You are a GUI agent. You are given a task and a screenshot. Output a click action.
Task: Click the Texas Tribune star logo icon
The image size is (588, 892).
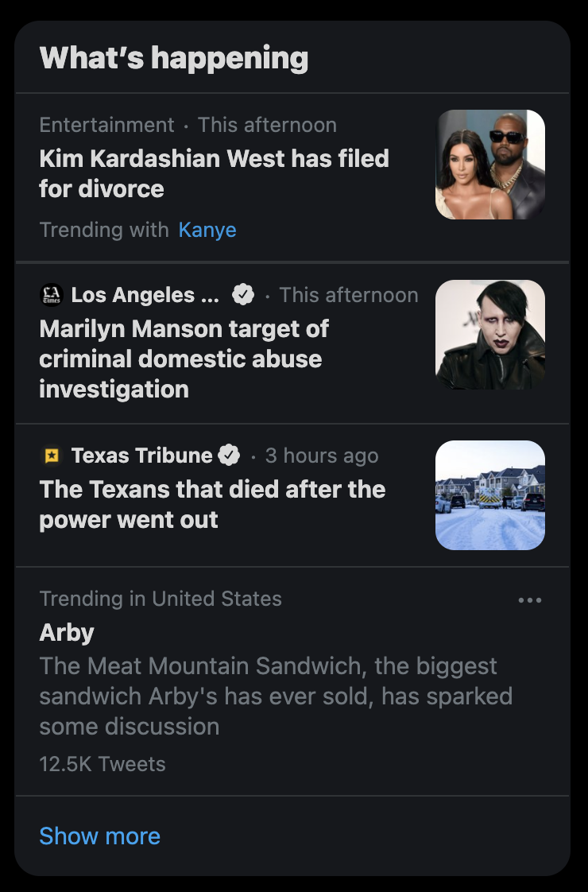52,455
